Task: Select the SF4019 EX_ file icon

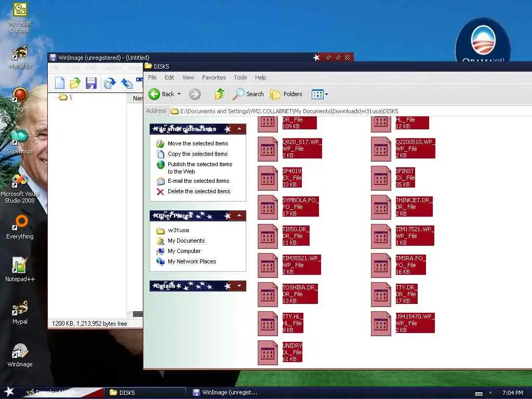Action: tap(268, 178)
